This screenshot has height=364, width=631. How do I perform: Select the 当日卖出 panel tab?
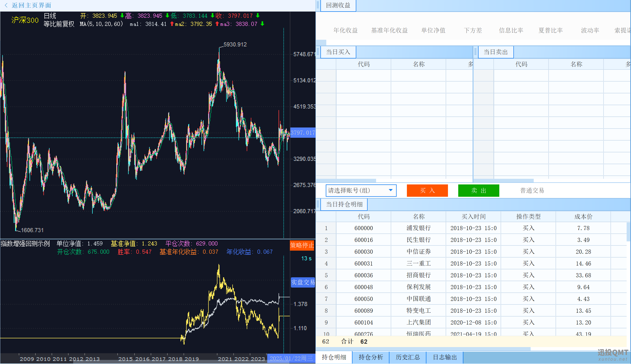tap(496, 52)
